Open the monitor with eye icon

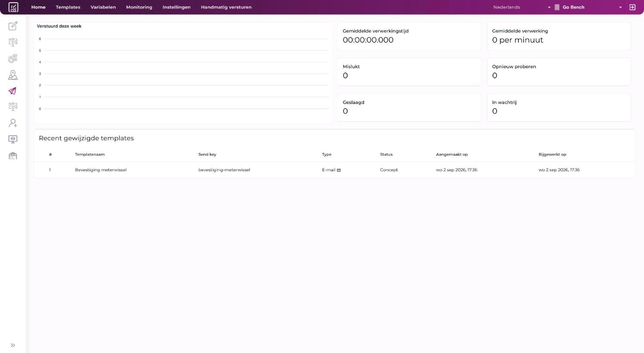click(x=13, y=139)
